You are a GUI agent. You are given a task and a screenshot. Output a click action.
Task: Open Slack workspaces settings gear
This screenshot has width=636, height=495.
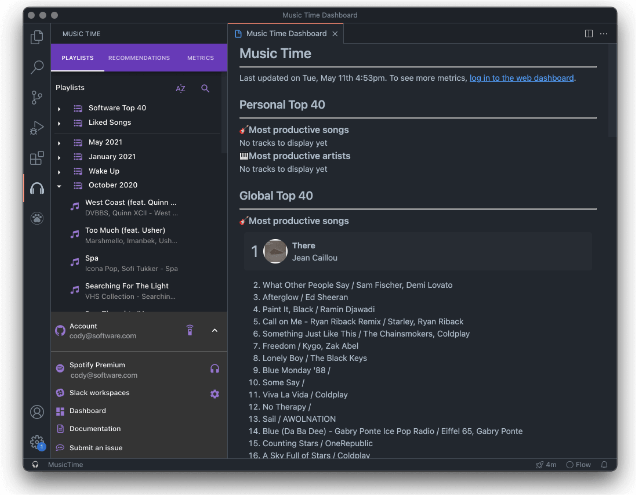[215, 394]
